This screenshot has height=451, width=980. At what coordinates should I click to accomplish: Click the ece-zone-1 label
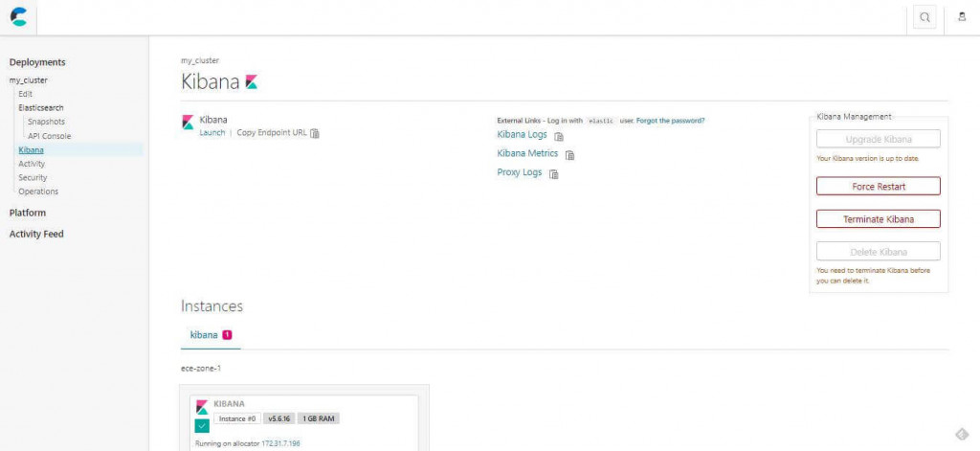(201, 369)
